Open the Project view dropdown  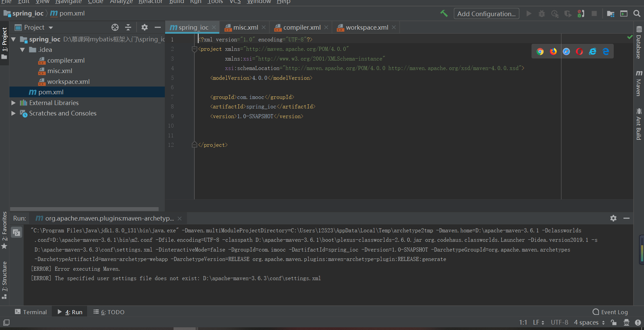(x=51, y=28)
